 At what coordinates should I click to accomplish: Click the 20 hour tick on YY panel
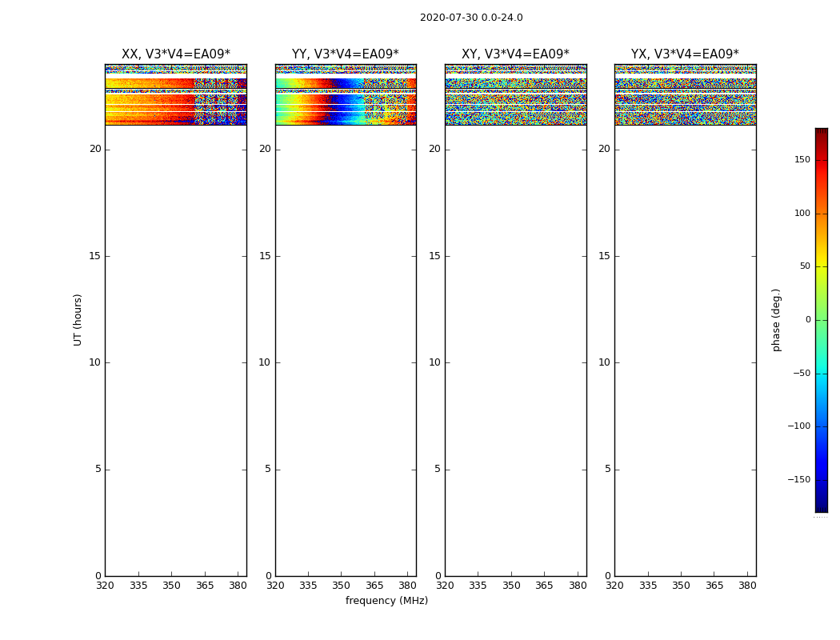pos(265,149)
